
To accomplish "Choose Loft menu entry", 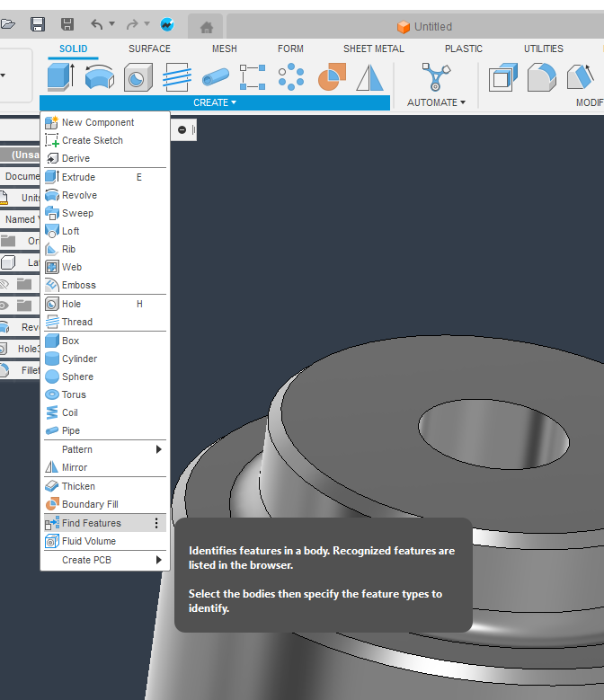I will (x=105, y=231).
